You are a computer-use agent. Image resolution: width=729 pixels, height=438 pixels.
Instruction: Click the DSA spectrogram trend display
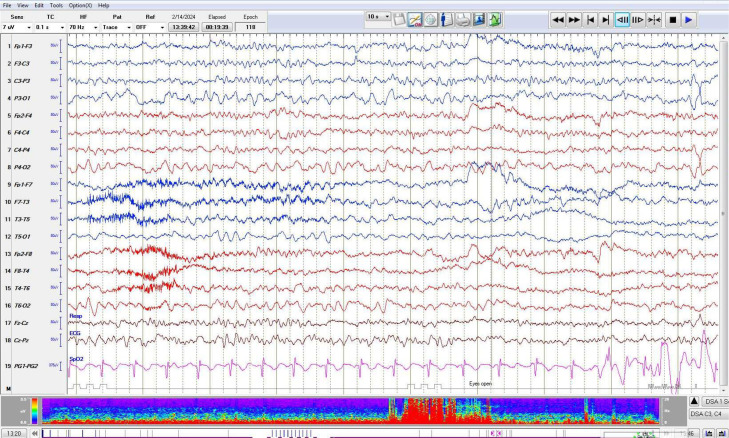pos(350,411)
